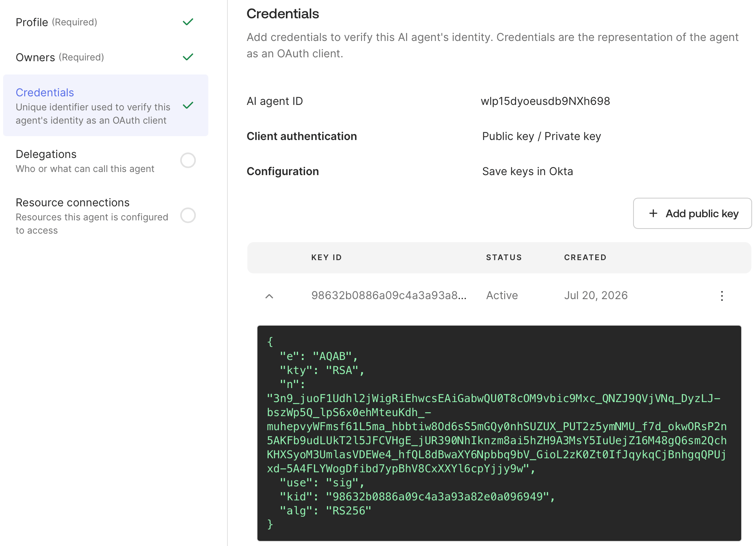The height and width of the screenshot is (546, 756).
Task: Open the Profile step
Action: point(56,22)
